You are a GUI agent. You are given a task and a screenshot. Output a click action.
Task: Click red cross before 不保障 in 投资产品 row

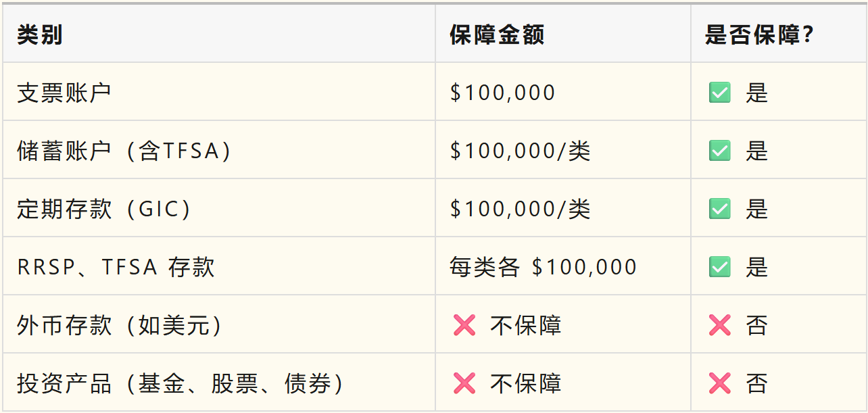464,383
